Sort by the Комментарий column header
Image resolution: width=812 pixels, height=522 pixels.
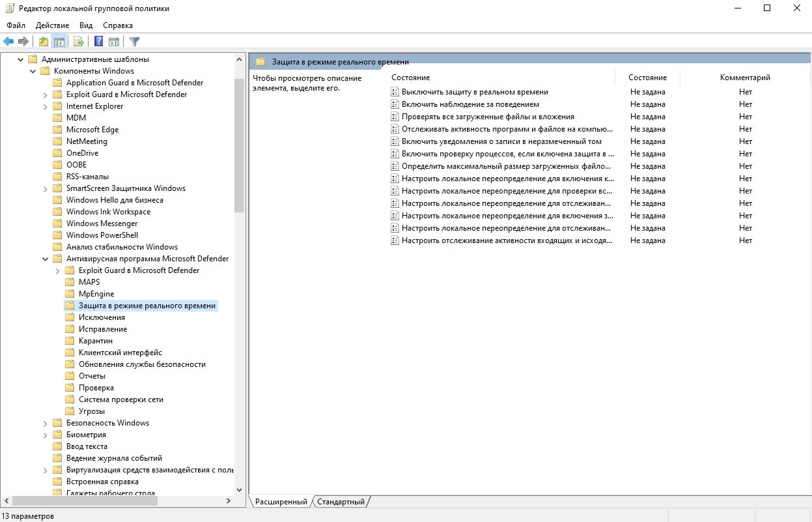click(x=745, y=78)
